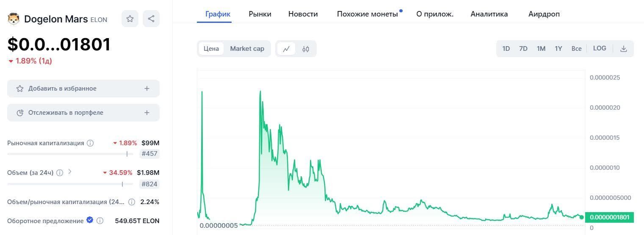This screenshot has height=235, width=644.
Task: Toggle chart to Цена view
Action: (211, 49)
